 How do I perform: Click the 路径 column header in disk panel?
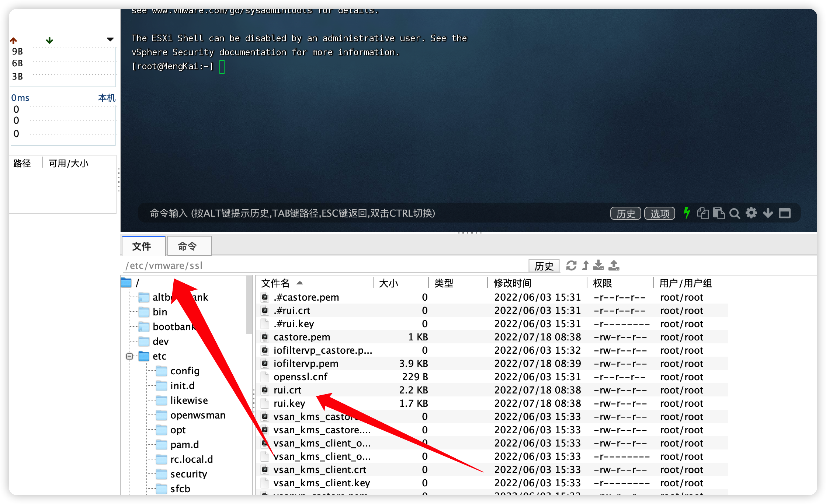(22, 163)
